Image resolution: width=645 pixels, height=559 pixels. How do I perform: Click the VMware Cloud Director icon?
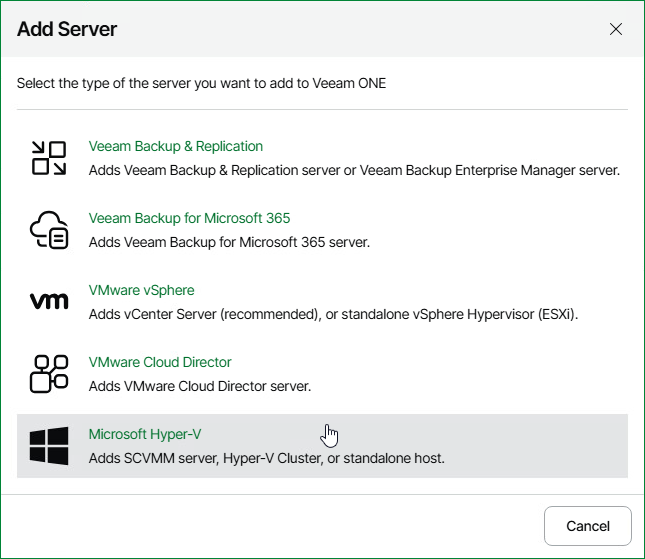coord(49,374)
